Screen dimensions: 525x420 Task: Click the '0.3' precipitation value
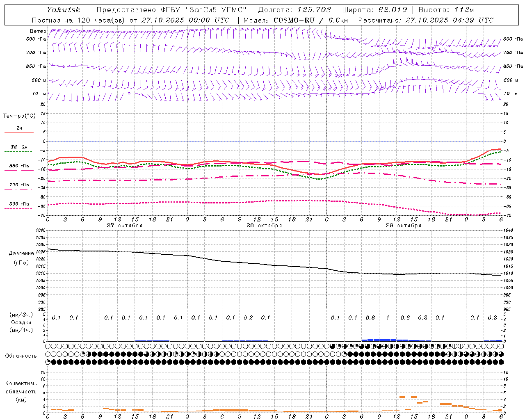[x=493, y=317]
